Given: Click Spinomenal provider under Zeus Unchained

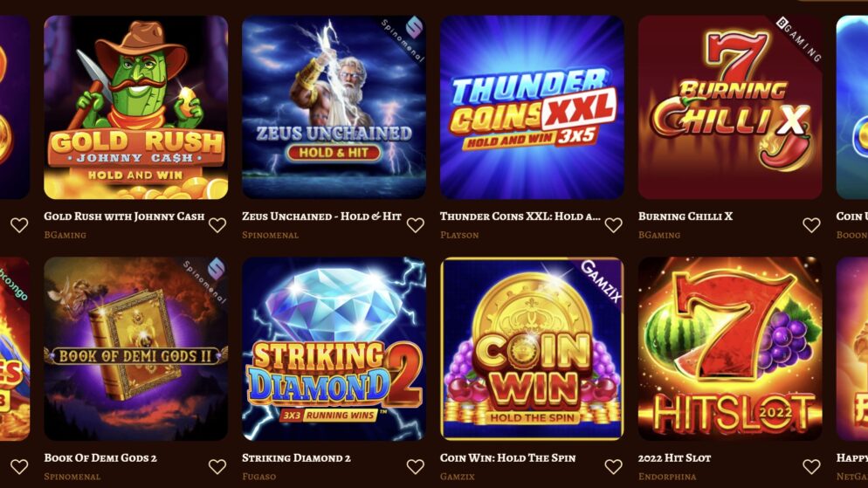Looking at the screenshot, I should [x=270, y=235].
